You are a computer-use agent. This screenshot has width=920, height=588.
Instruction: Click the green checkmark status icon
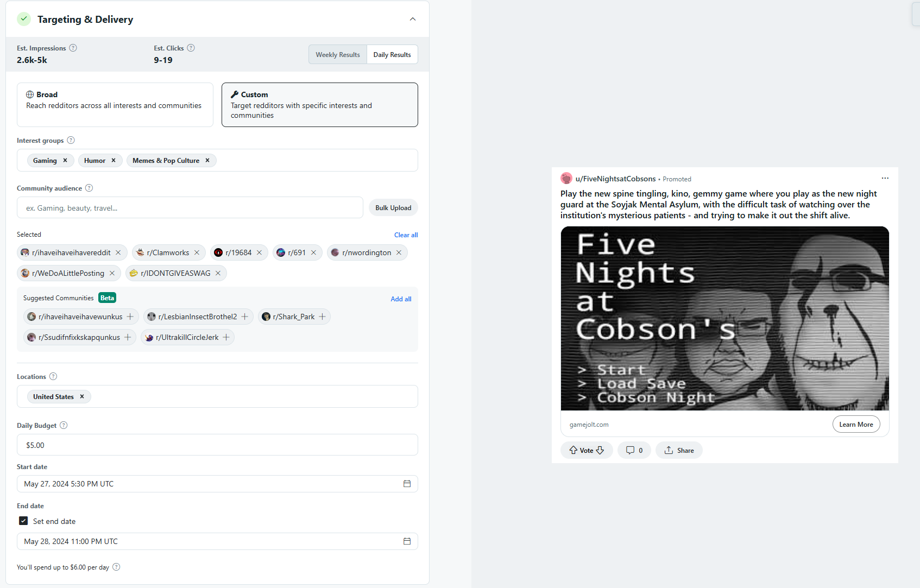24,19
